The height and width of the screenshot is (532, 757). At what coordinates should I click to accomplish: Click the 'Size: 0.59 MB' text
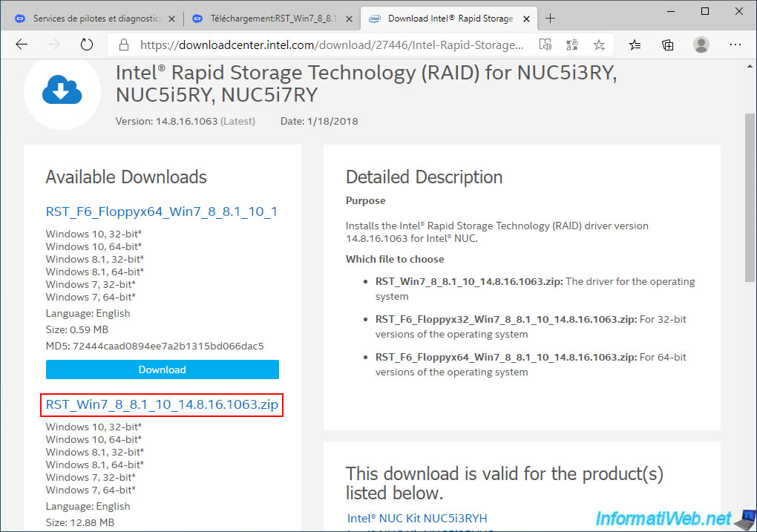click(x=77, y=329)
